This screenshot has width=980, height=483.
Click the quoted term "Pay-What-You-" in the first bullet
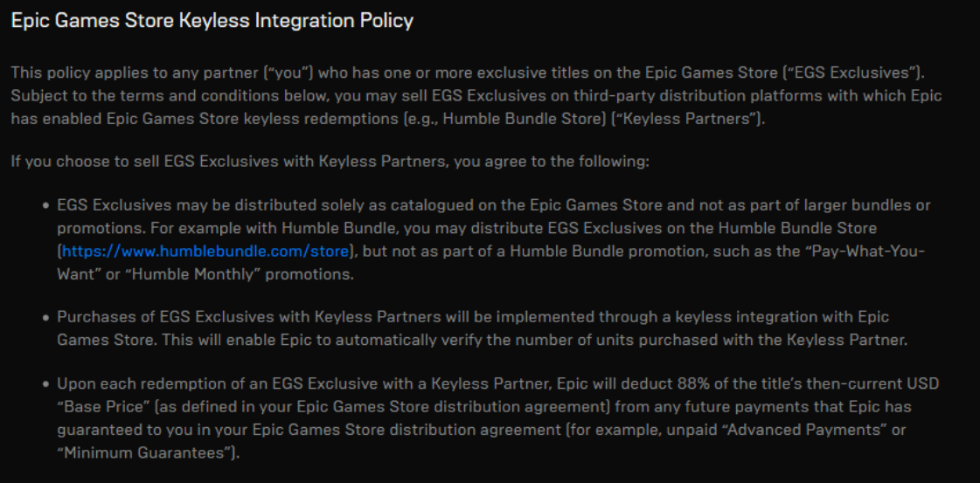[x=852, y=252]
